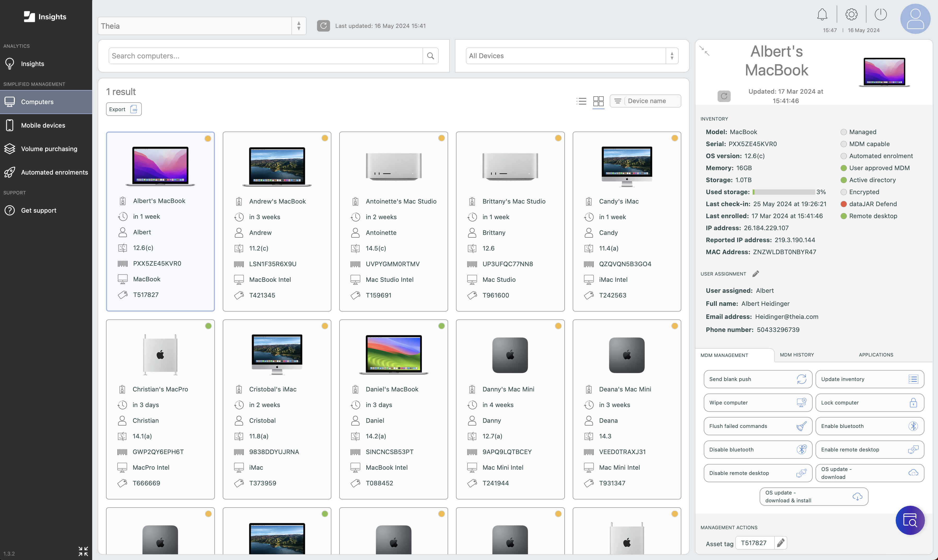
Task: Click the Used storage progress bar
Action: tap(784, 192)
